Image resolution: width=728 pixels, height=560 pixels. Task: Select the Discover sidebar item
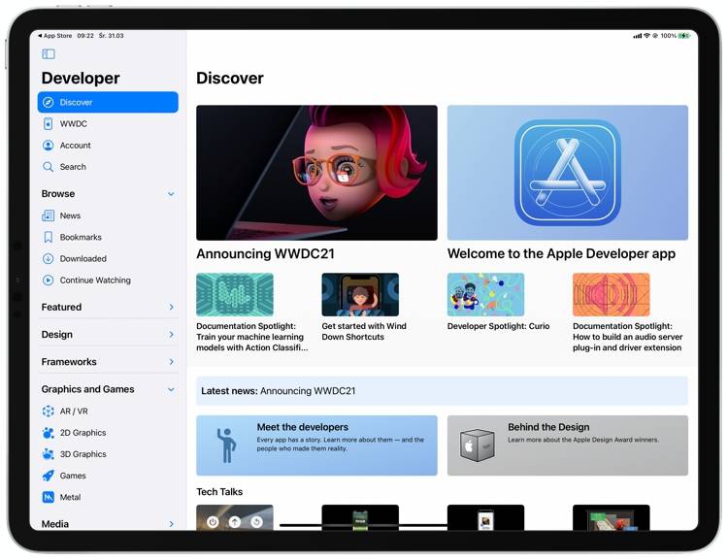click(108, 102)
